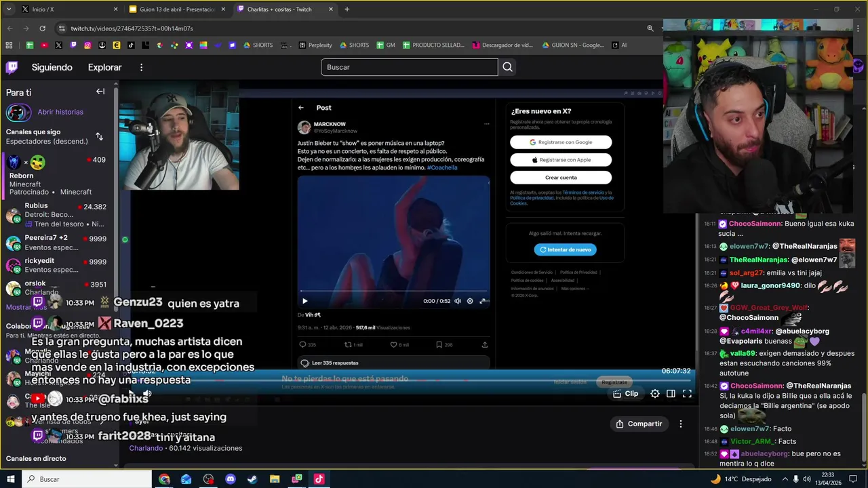Open more options beside Compartir

click(681, 424)
